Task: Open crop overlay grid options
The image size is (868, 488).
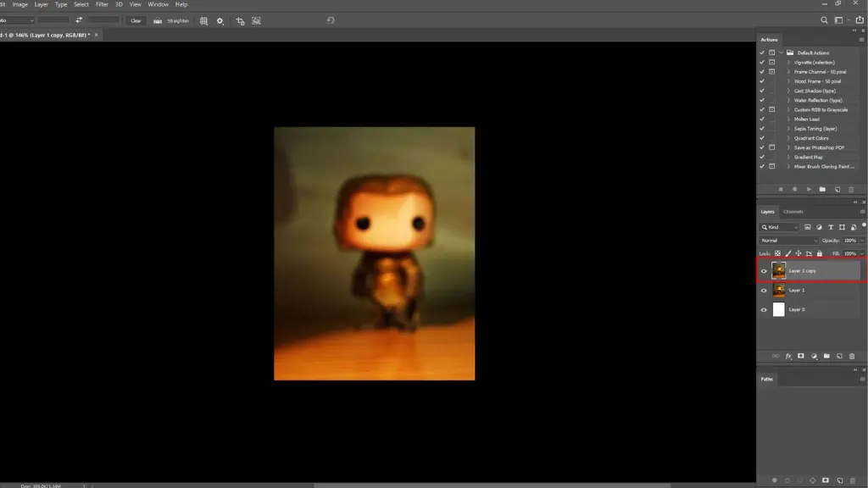Action: (203, 20)
